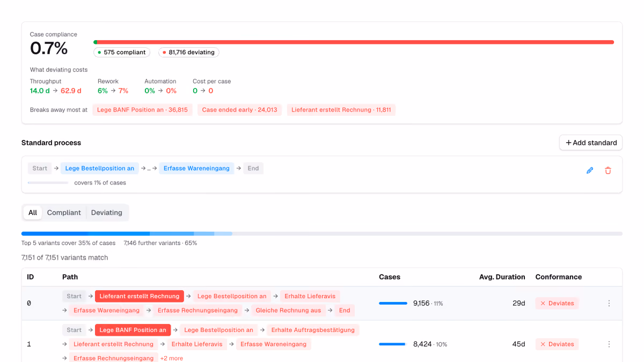Viewport: 644px width, 362px height.
Task: Click the Cases column header
Action: pyautogui.click(x=390, y=277)
